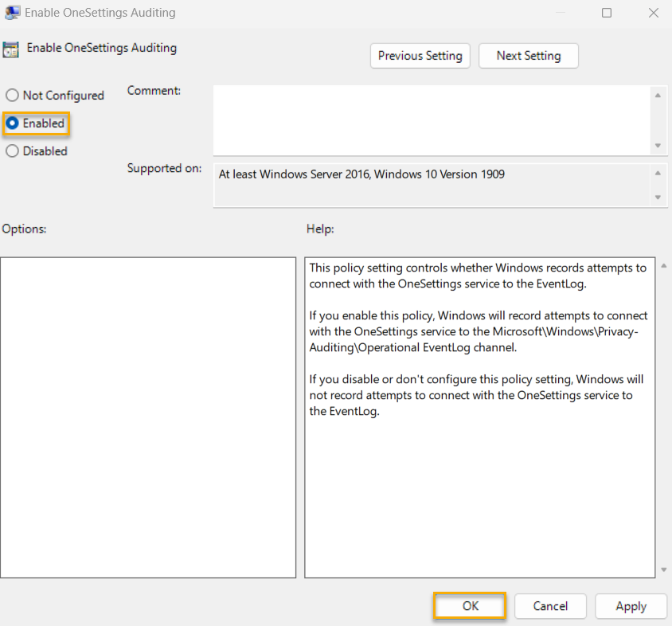The image size is (672, 626).
Task: Advance to the Next Setting
Action: (x=528, y=56)
